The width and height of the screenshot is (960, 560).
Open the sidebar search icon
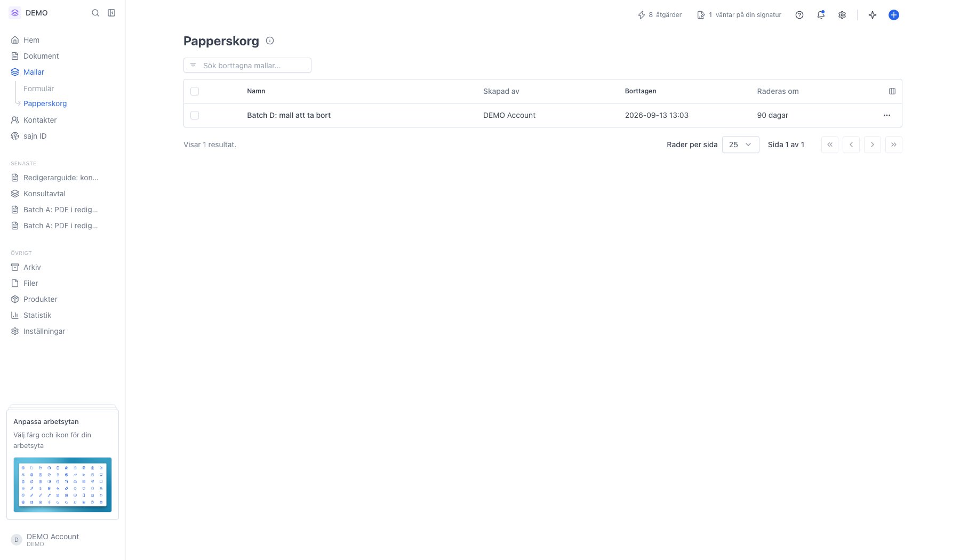[x=95, y=13]
